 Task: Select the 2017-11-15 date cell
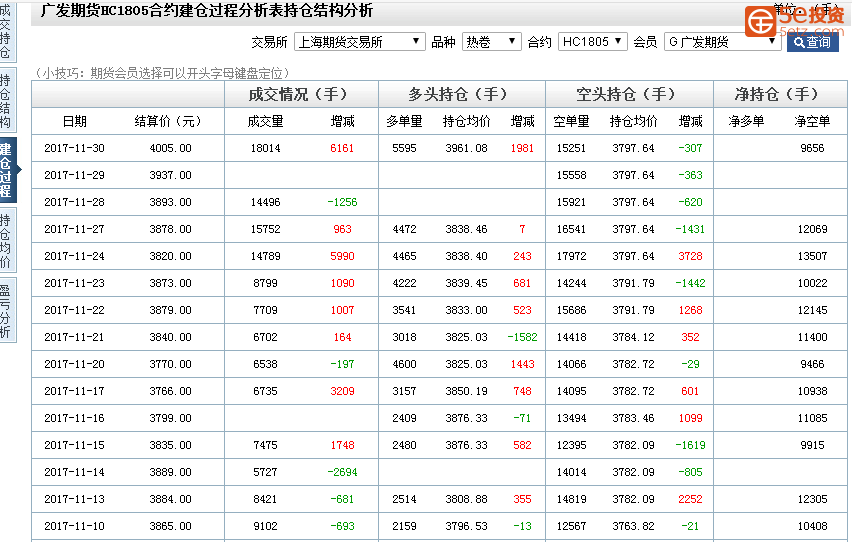pos(74,445)
